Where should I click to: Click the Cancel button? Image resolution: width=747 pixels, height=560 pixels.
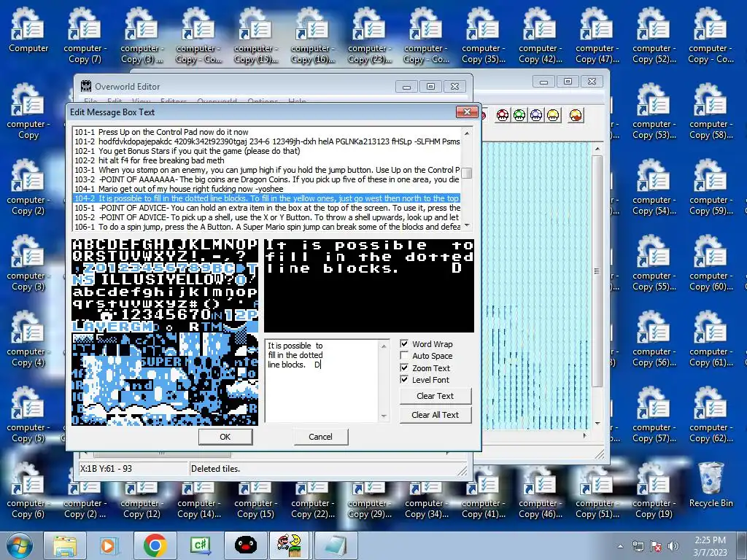click(x=321, y=437)
